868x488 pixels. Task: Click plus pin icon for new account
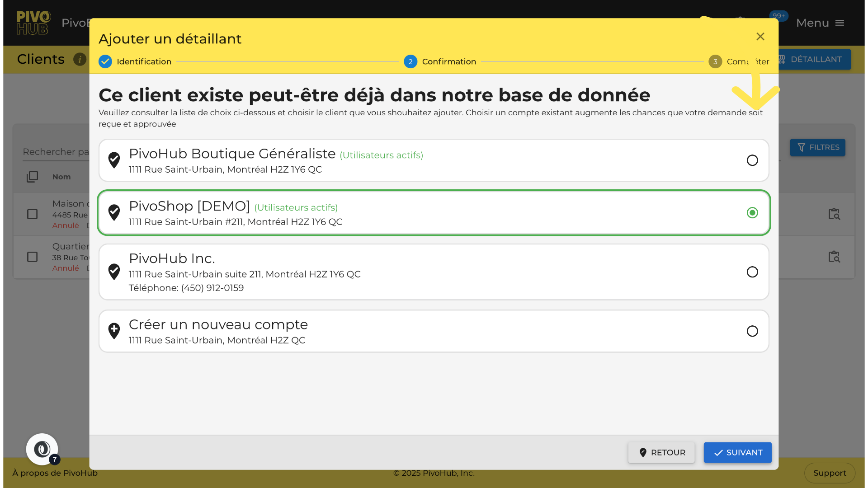[x=114, y=331]
